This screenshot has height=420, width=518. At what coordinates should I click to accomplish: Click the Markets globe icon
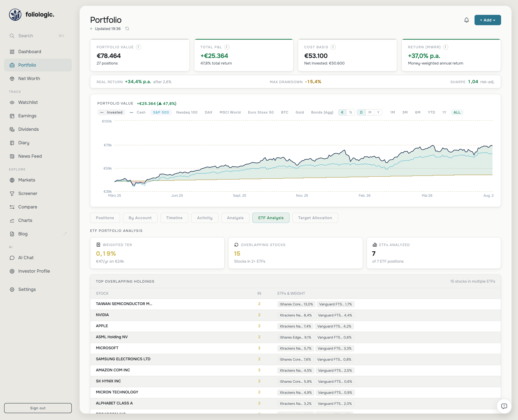coord(12,180)
